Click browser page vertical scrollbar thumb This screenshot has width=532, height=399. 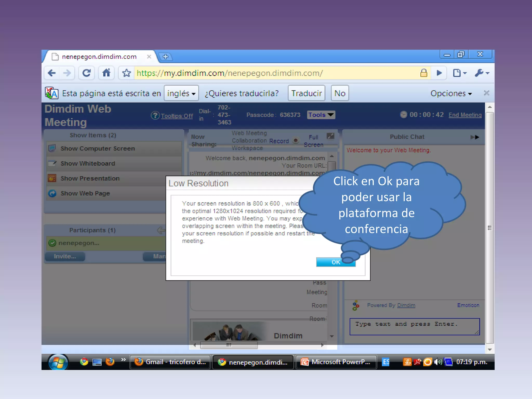tap(490, 228)
